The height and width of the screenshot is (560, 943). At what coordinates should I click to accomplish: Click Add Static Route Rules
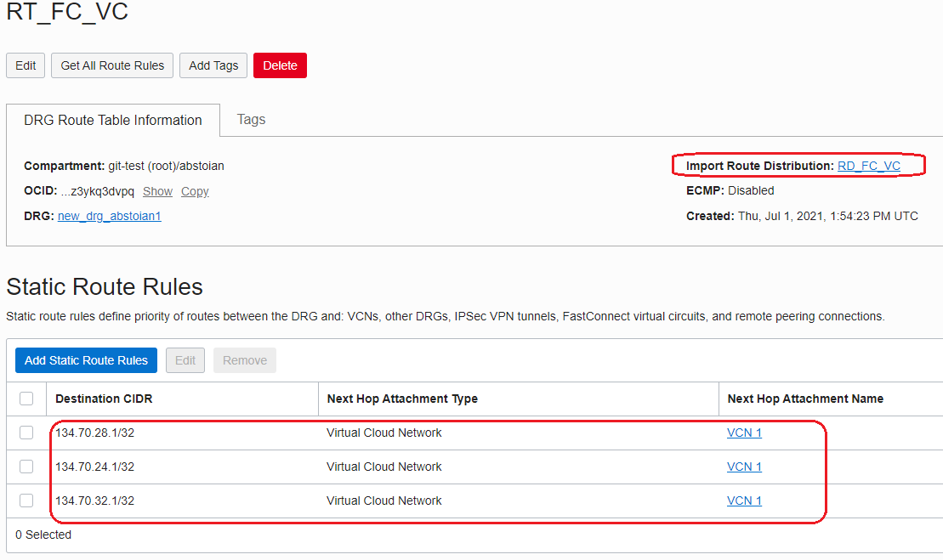point(86,360)
